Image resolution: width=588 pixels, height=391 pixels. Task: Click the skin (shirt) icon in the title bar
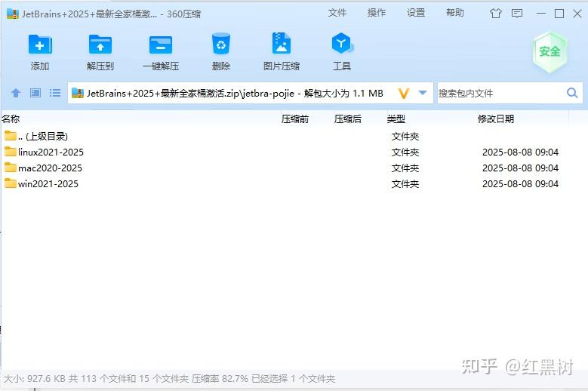tap(495, 14)
